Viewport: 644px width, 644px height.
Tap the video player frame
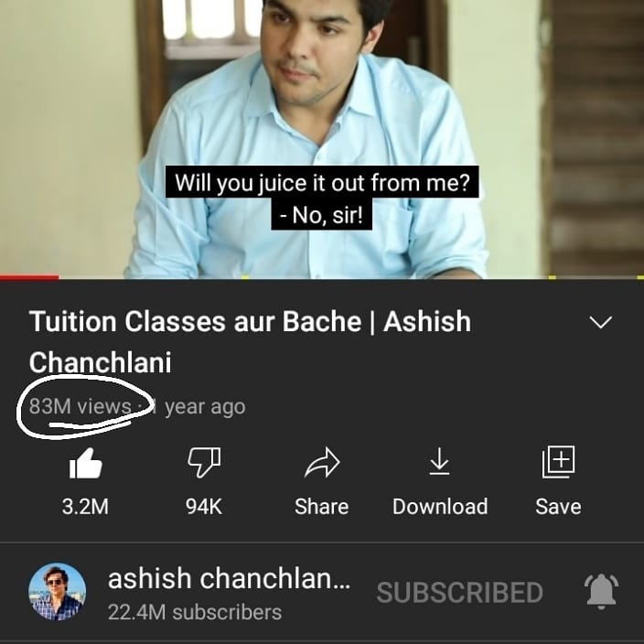322,139
